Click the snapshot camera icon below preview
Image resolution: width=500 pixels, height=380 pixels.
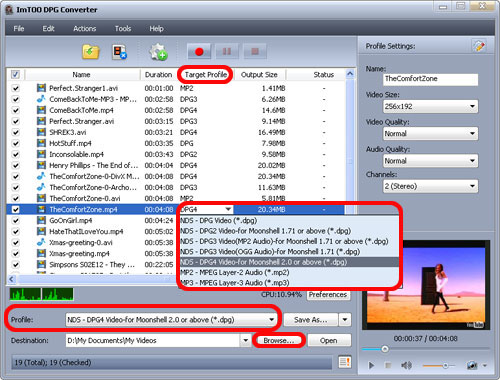pyautogui.click(x=472, y=366)
